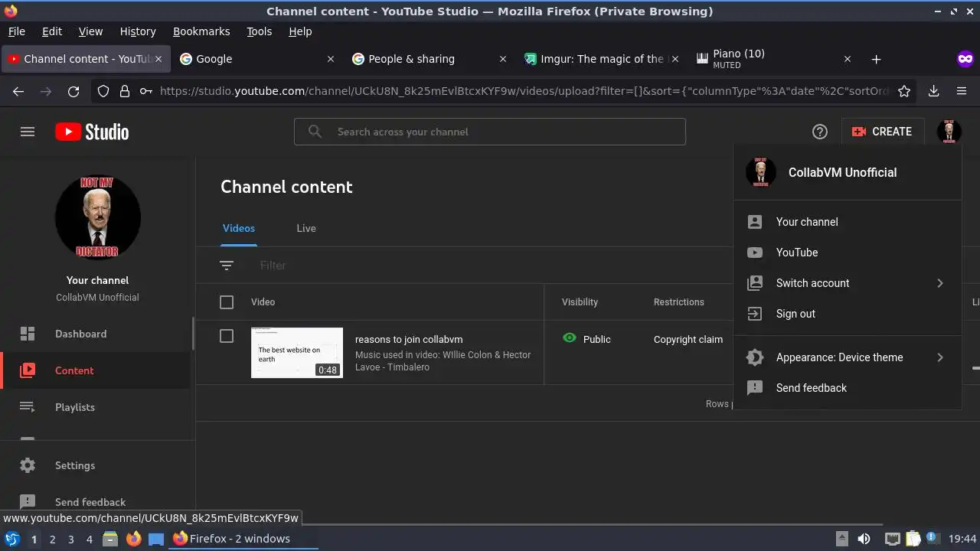Viewport: 980px width, 551px height.
Task: Expand Appearance: Device theme submenu
Action: [847, 357]
